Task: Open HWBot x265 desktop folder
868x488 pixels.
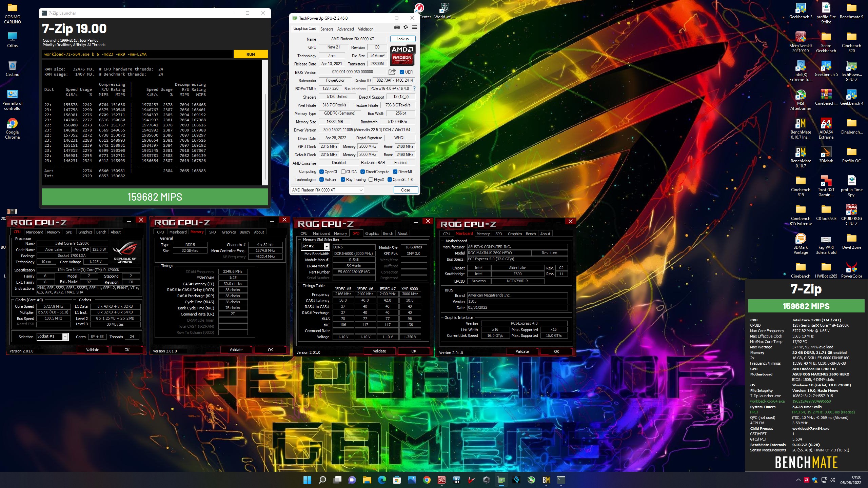Action: point(826,270)
